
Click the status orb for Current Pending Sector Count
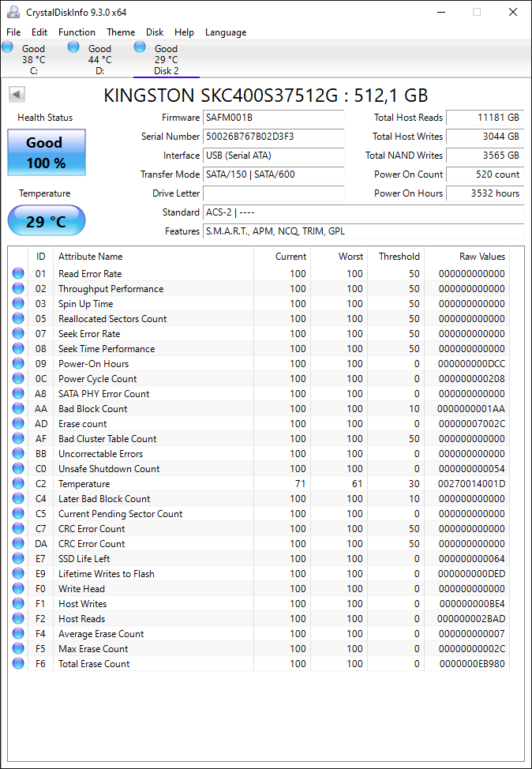(18, 513)
